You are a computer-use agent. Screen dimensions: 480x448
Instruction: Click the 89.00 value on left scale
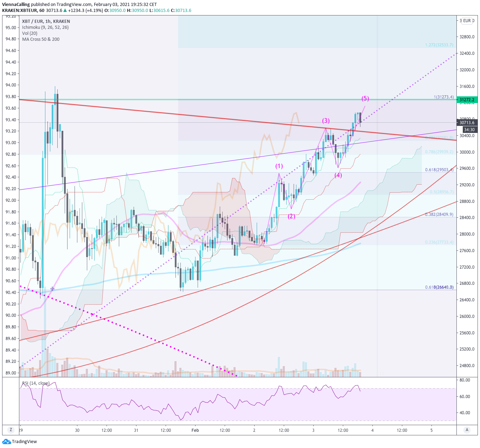click(11, 373)
